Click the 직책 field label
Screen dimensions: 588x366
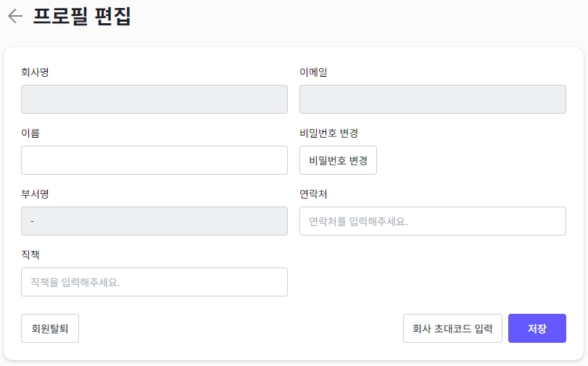pos(30,255)
